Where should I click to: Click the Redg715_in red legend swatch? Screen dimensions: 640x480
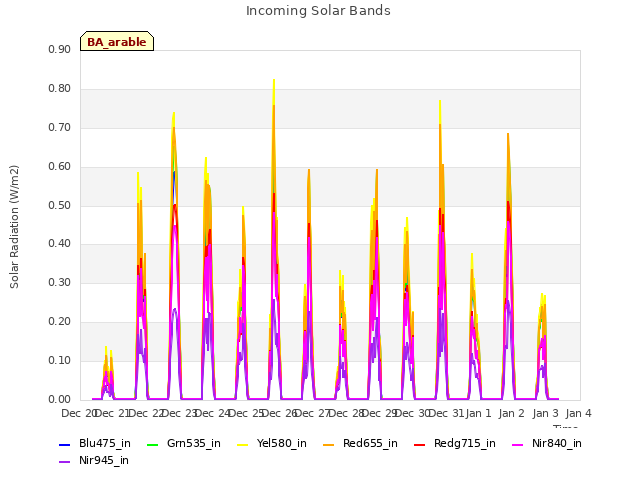click(x=420, y=444)
